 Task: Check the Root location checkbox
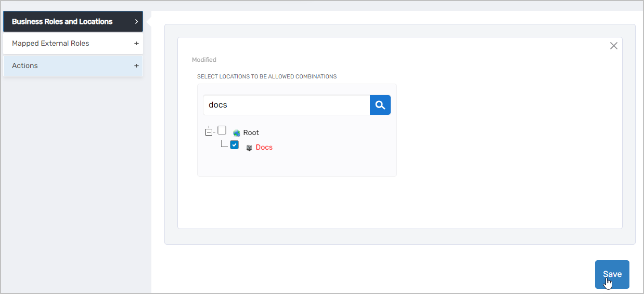click(222, 130)
